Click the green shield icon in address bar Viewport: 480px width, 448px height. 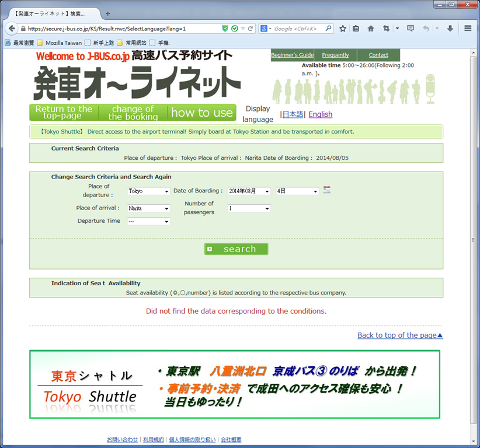(225, 29)
